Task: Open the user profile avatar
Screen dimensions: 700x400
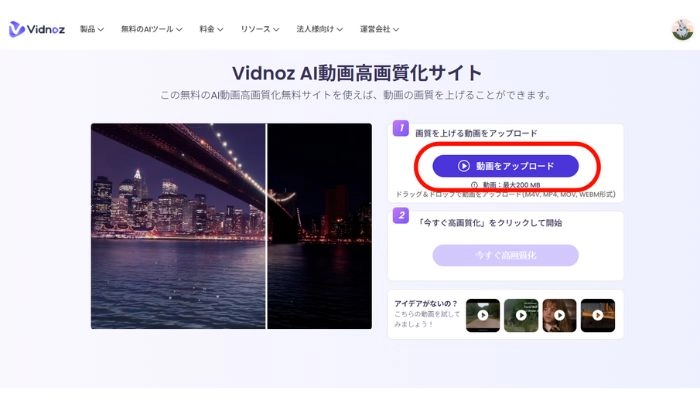Action: click(683, 30)
